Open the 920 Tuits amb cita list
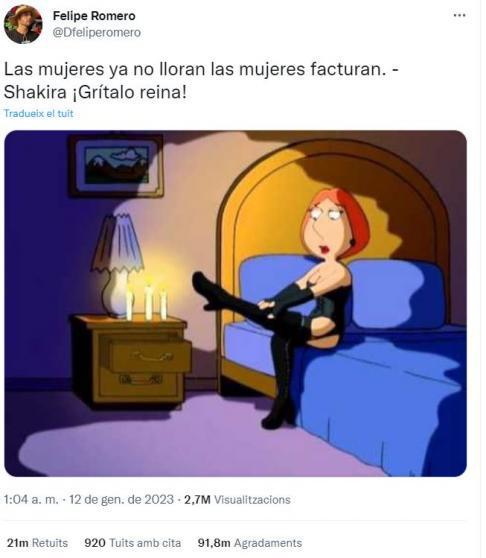486x558 pixels. click(133, 543)
